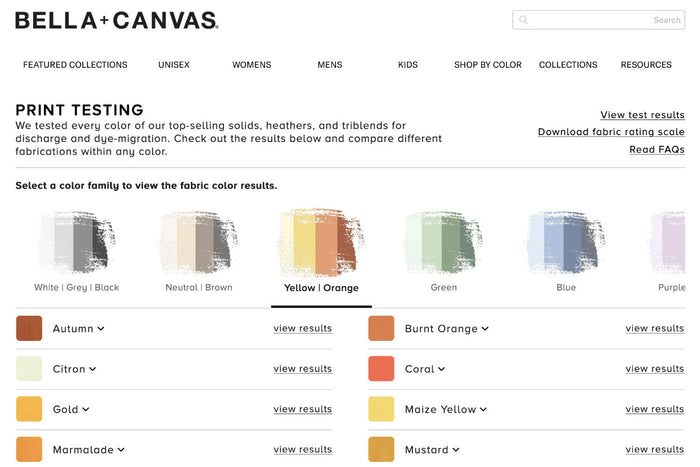Screen dimensions: 700x467
Task: View results for Burnt Orange
Action: (x=655, y=329)
